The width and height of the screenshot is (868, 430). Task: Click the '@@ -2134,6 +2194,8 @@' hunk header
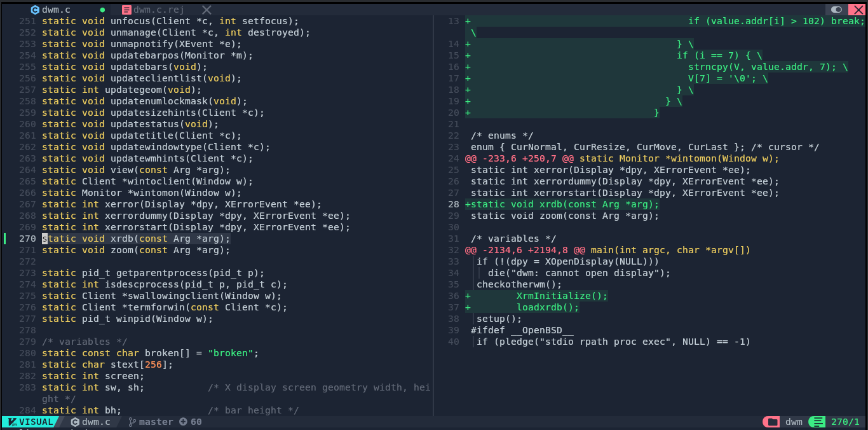525,250
